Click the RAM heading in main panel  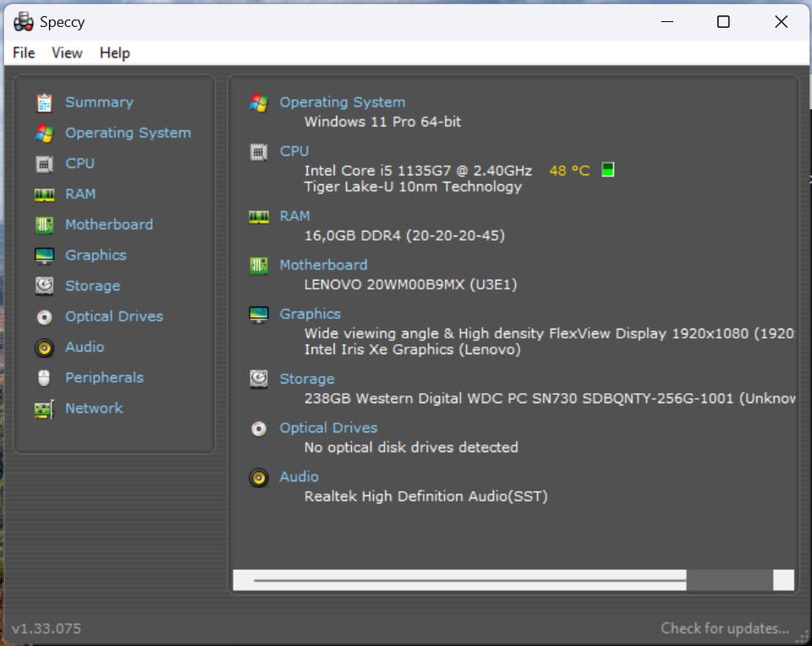click(294, 216)
